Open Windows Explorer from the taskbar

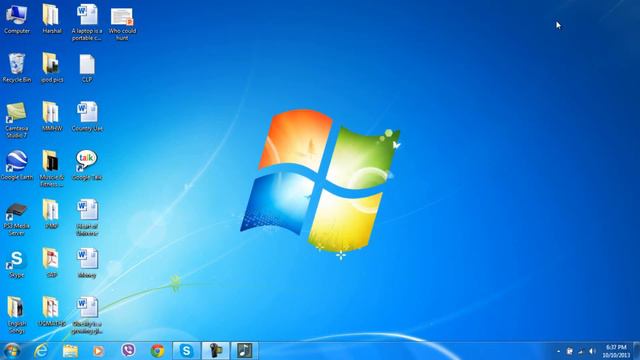pyautogui.click(x=70, y=351)
